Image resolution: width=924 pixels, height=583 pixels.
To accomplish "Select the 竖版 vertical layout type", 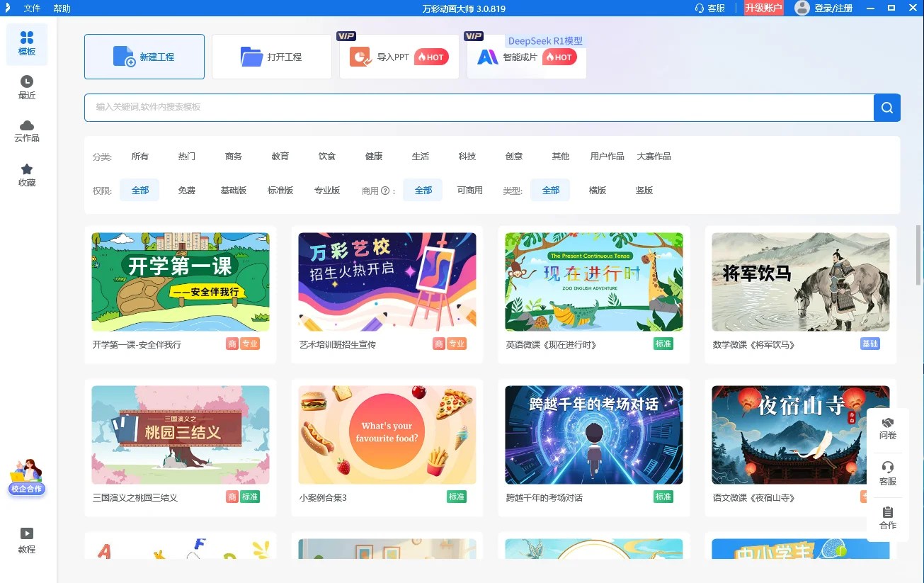I will [x=644, y=190].
